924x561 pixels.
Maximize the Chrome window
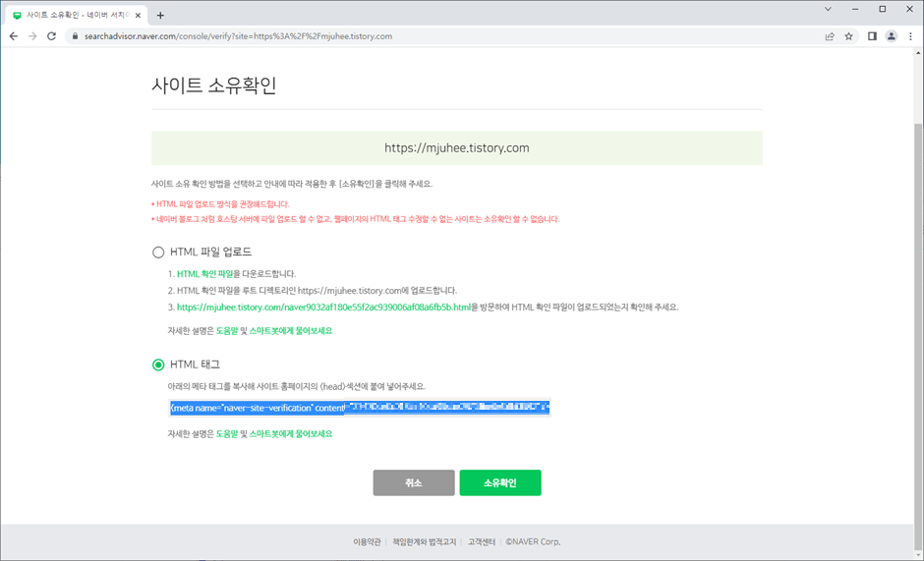click(x=882, y=9)
